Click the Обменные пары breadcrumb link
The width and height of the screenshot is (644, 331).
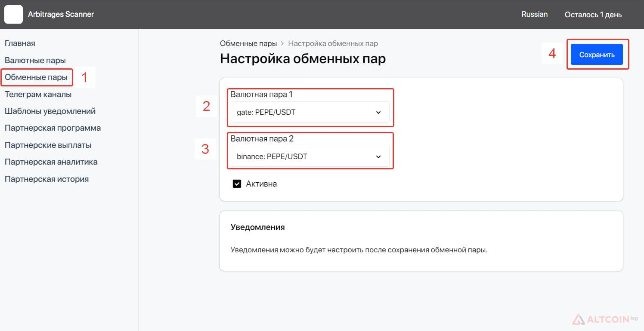(248, 43)
